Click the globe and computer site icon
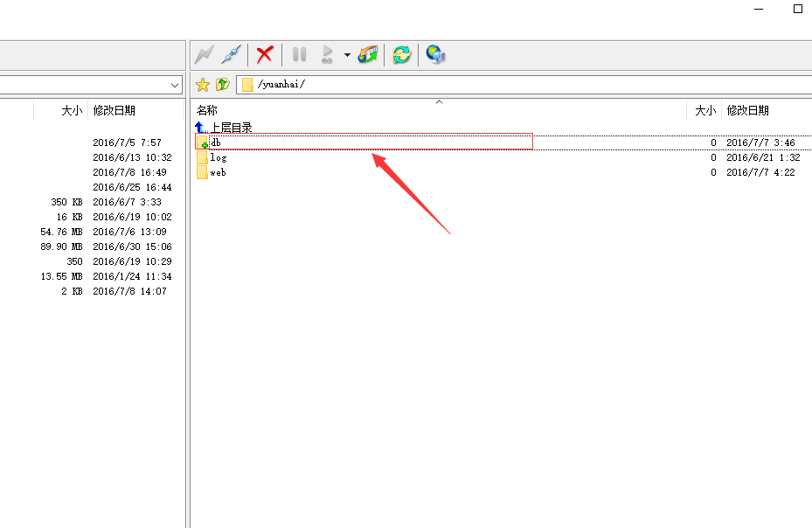 [x=435, y=54]
